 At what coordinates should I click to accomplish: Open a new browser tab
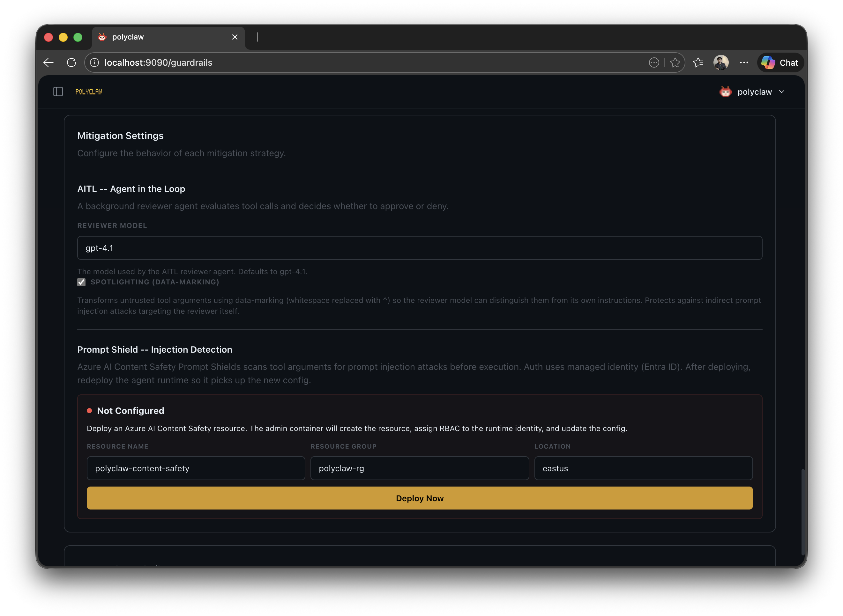[x=258, y=37]
